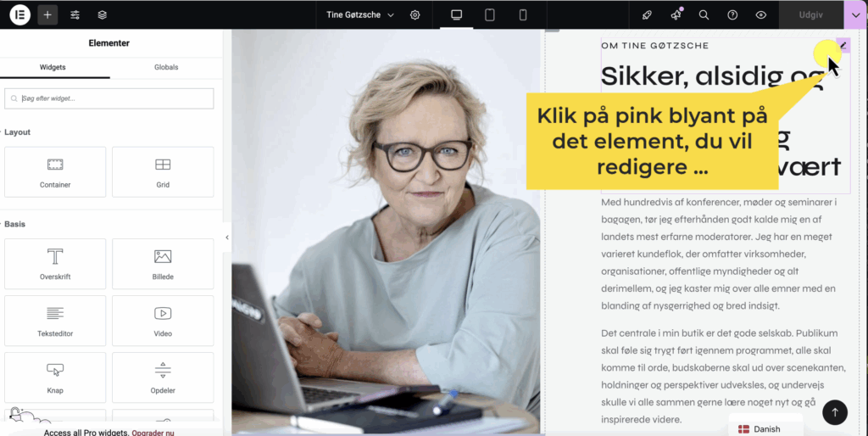
Task: Follow the Opgrader nu link
Action: coord(153,433)
